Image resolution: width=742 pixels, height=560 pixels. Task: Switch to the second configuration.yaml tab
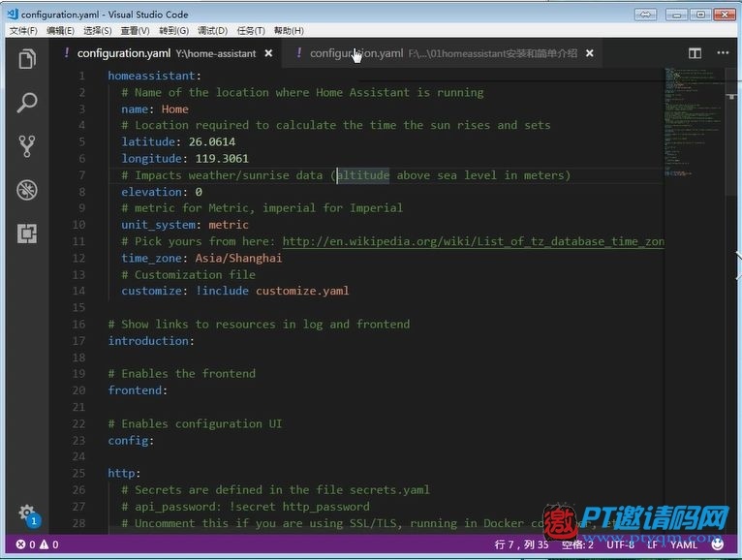point(436,53)
